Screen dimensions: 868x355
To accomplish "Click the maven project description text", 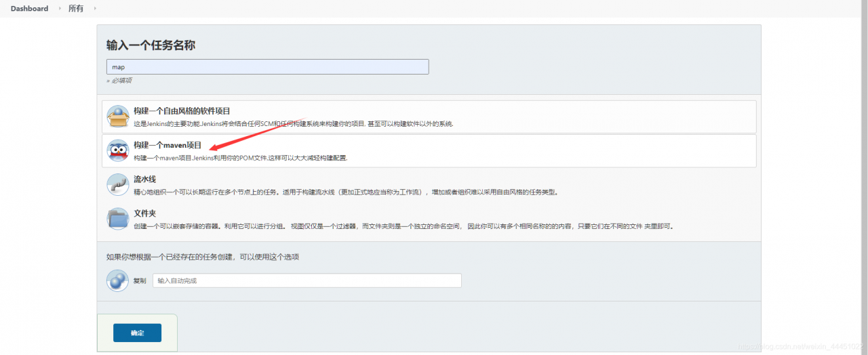I will (240, 158).
